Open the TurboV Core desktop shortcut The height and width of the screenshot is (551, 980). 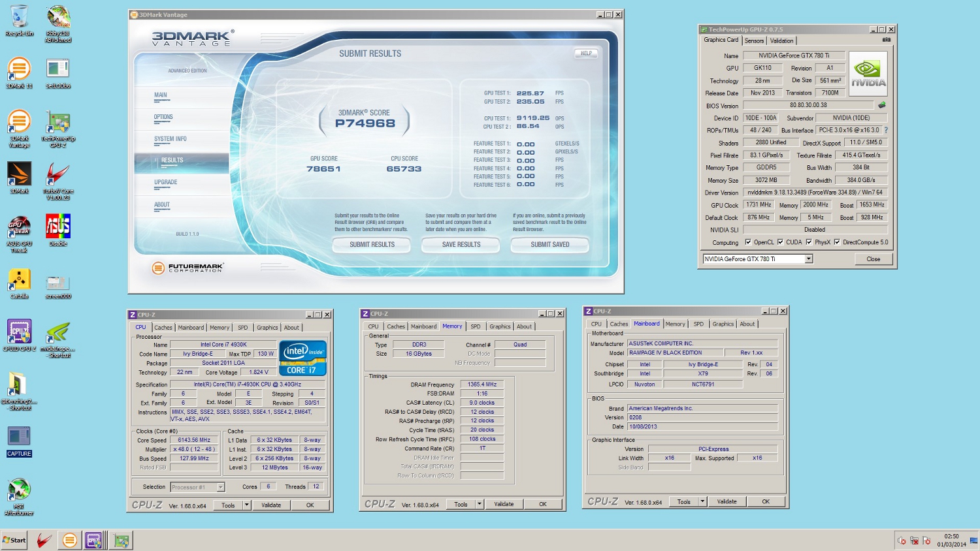(58, 181)
